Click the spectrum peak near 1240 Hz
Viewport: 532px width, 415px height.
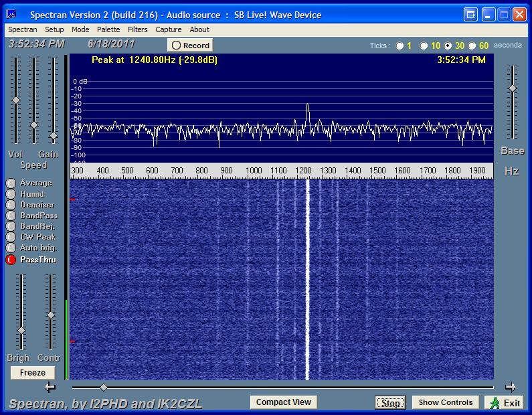tap(308, 105)
